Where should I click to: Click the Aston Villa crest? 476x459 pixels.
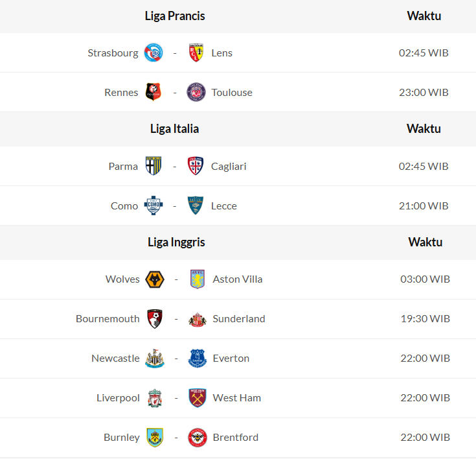pos(197,279)
